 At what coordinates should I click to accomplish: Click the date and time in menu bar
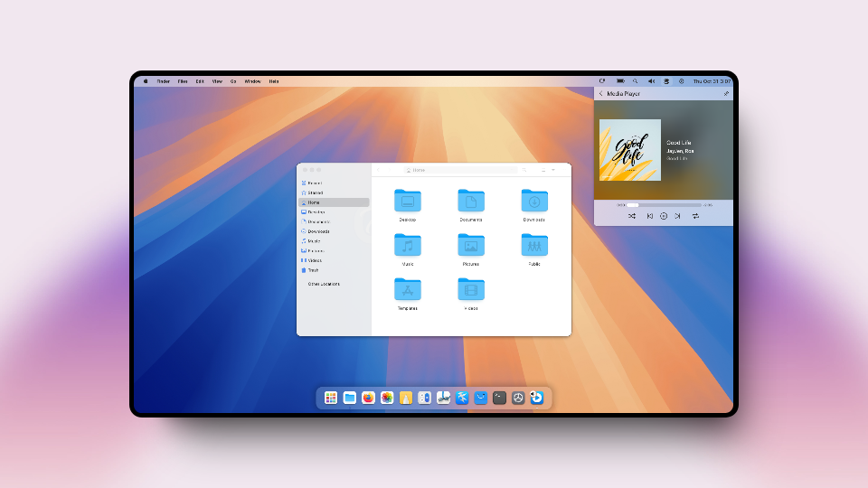pyautogui.click(x=712, y=81)
